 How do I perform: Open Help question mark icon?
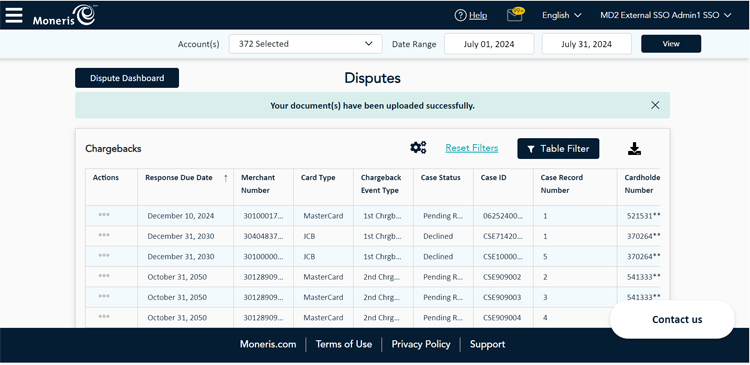(460, 15)
